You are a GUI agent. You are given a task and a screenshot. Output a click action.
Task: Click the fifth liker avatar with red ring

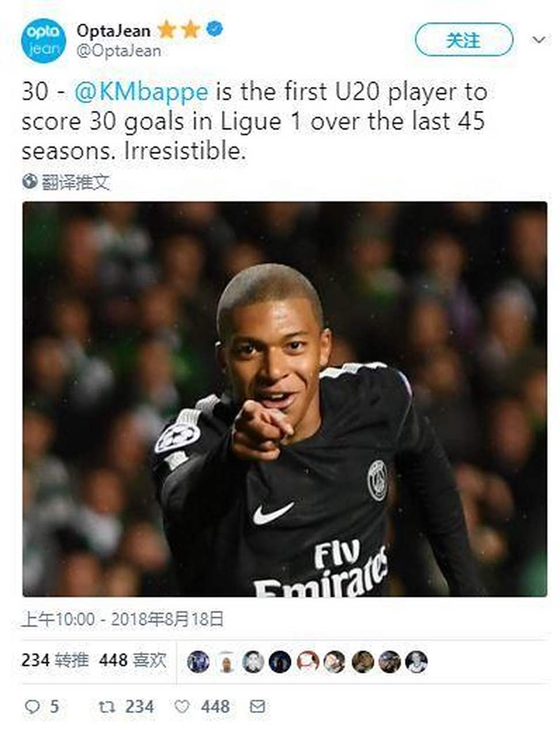click(308, 662)
